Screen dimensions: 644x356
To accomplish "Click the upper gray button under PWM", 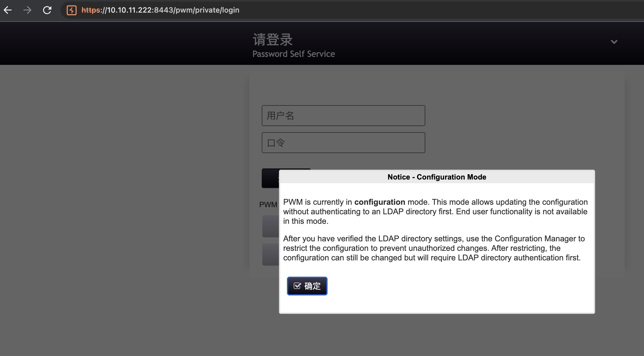I will (270, 226).
